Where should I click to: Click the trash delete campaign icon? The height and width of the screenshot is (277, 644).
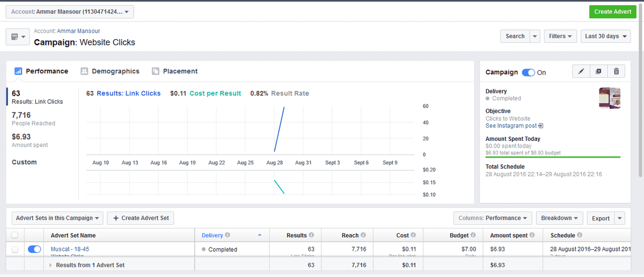click(x=616, y=72)
